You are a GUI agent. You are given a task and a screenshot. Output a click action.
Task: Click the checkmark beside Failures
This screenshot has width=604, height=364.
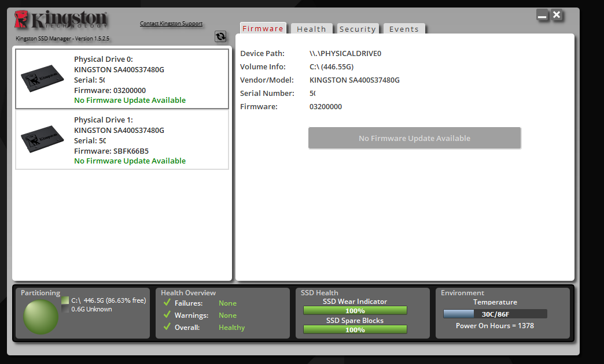167,303
